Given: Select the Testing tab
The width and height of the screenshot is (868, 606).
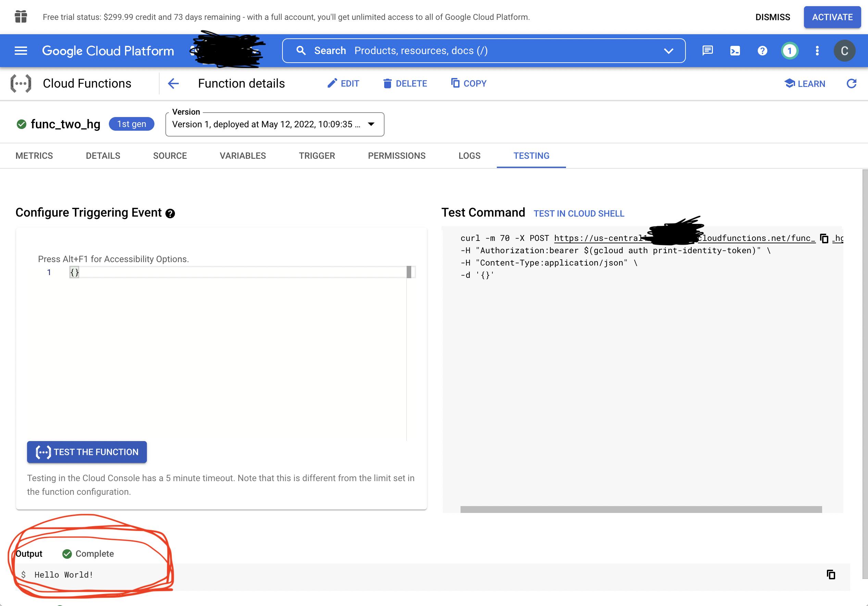Looking at the screenshot, I should (531, 156).
